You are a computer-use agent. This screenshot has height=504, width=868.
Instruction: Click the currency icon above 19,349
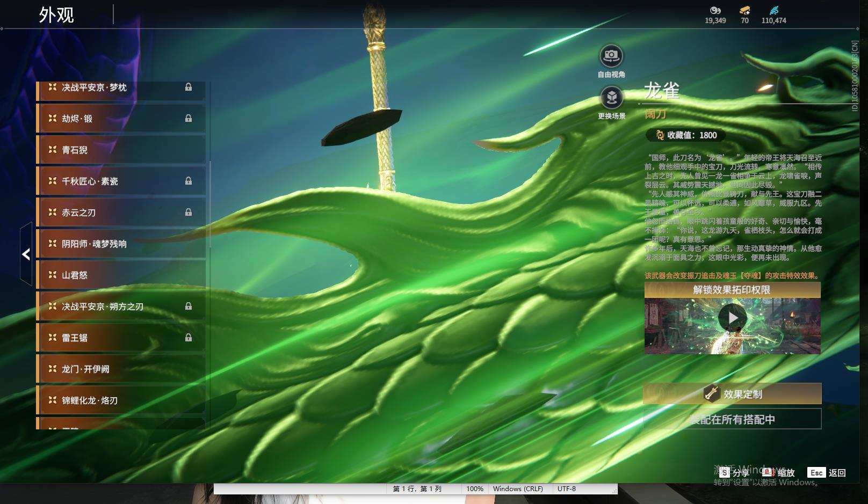tap(715, 10)
